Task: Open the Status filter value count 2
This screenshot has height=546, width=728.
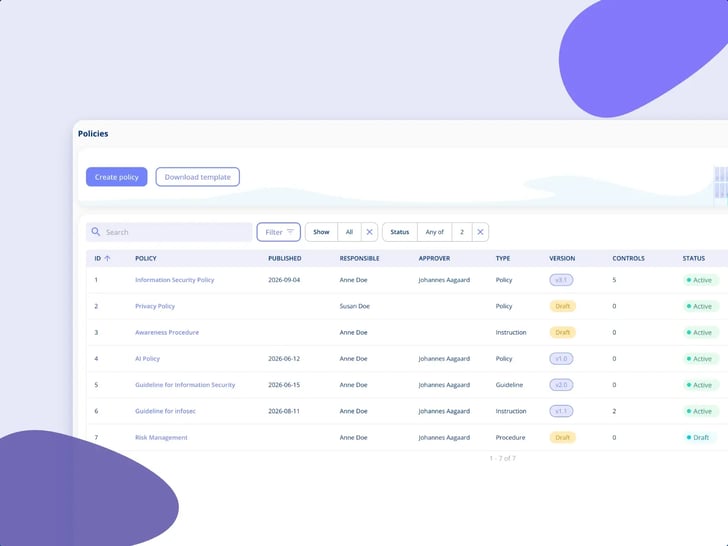Action: coord(462,232)
